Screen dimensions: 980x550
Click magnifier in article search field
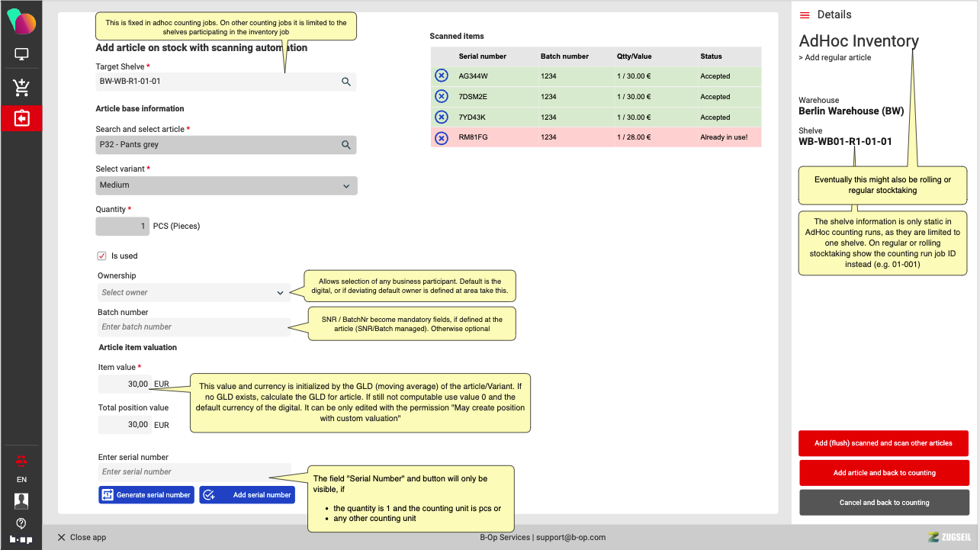coord(345,145)
